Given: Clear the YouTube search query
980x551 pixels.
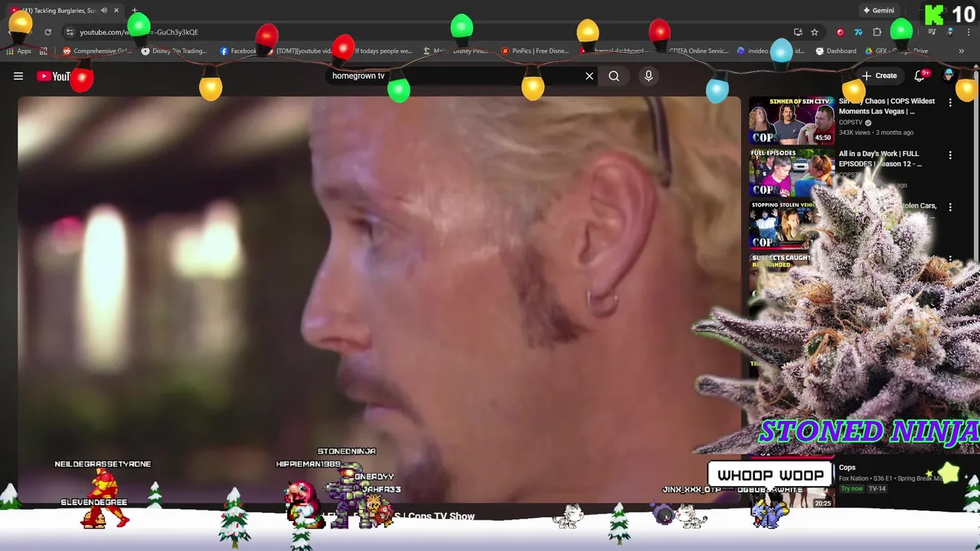Looking at the screenshot, I should (590, 76).
